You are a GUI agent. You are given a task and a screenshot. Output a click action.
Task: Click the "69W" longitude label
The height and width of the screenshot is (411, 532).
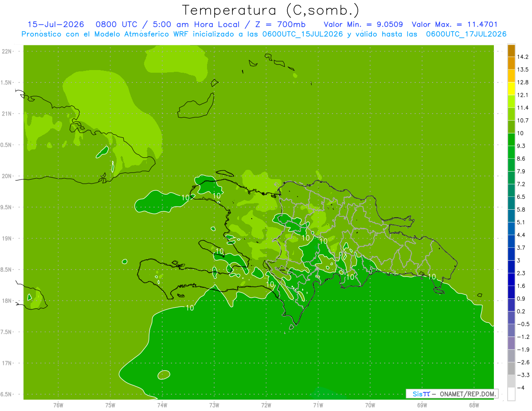422,405
